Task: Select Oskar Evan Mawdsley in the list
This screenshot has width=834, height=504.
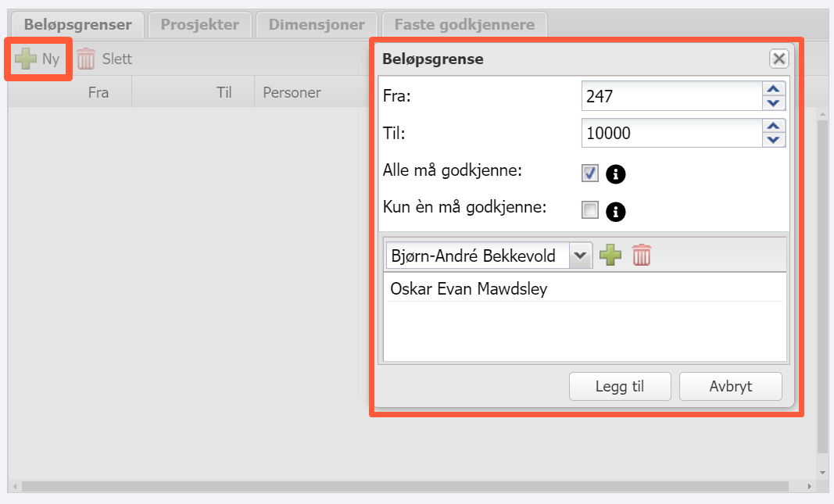Action: [469, 289]
